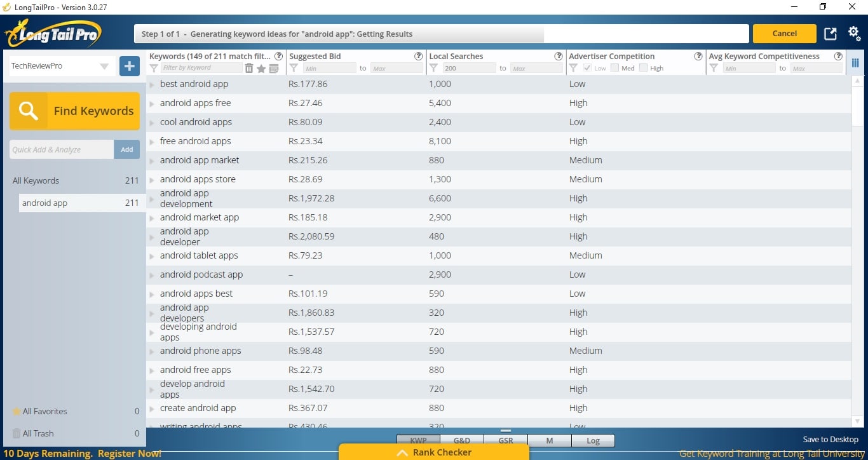Switch to the G&D tab
The height and width of the screenshot is (460, 868).
[462, 440]
